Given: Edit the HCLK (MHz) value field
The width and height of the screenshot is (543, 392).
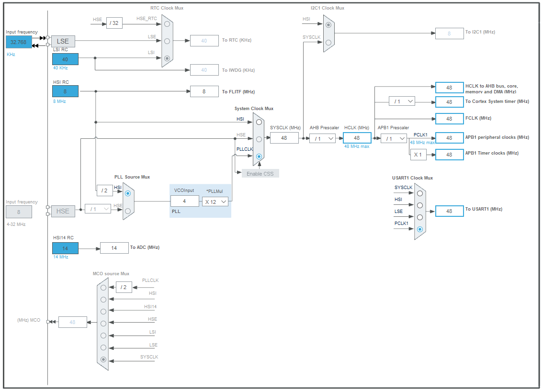Looking at the screenshot, I should click(x=357, y=138).
